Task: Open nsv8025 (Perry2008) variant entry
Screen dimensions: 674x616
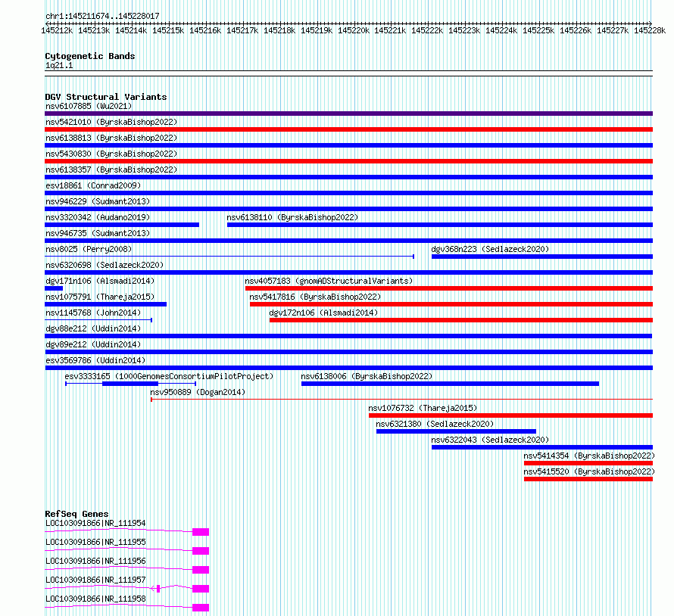Action: click(x=89, y=249)
